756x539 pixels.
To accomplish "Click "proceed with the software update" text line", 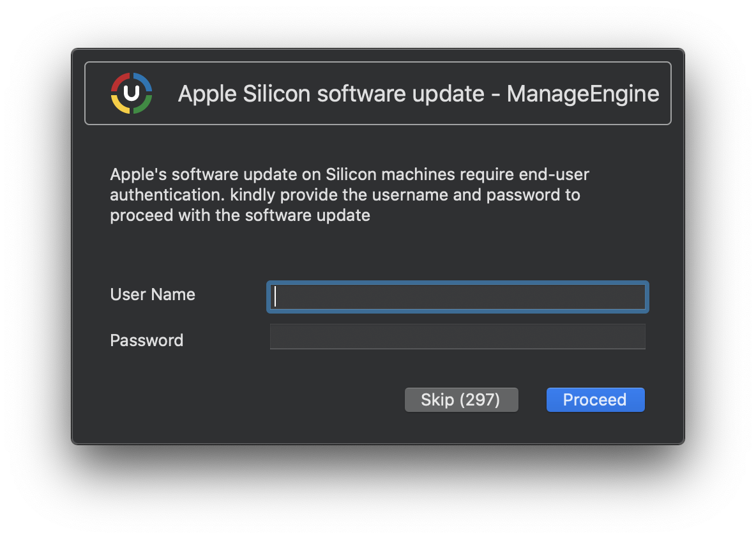I will tap(240, 215).
